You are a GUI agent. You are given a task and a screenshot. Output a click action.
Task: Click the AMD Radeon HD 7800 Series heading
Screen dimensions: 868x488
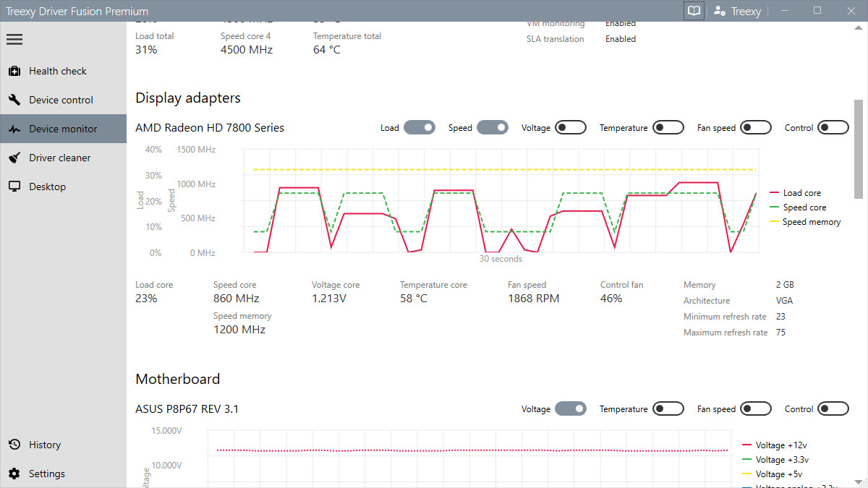pos(210,127)
